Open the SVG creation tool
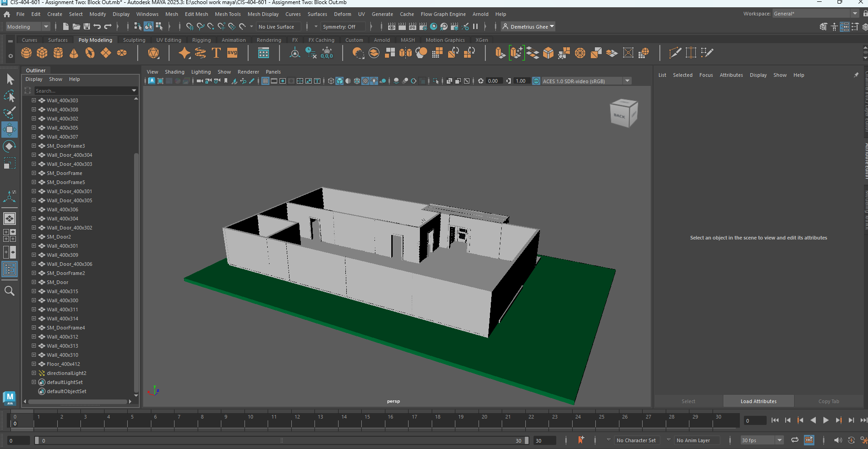Image resolution: width=868 pixels, height=449 pixels. pyautogui.click(x=232, y=53)
